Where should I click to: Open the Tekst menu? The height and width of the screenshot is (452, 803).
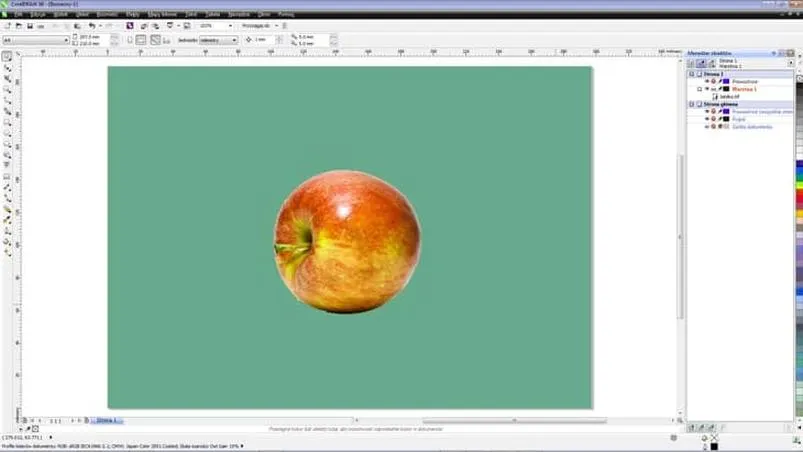point(191,14)
